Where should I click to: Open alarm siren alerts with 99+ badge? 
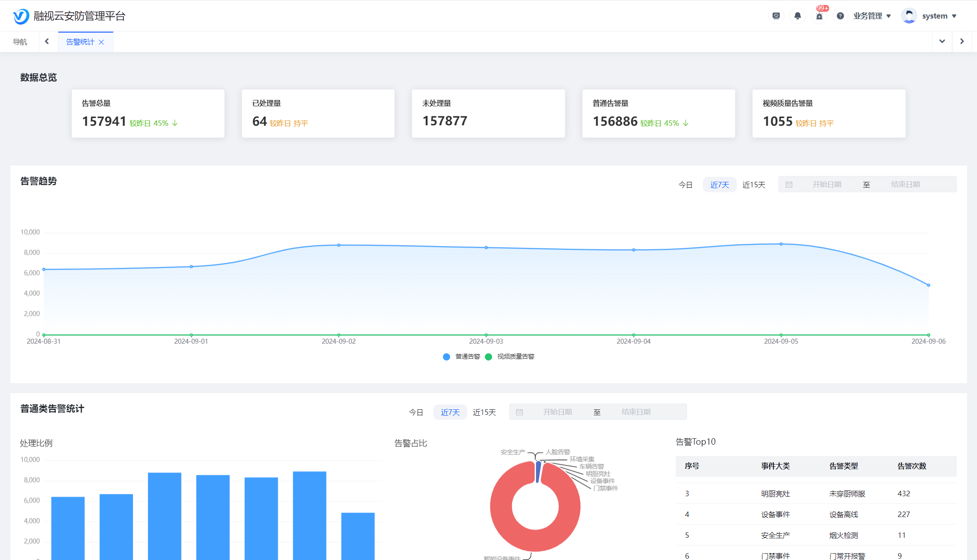819,16
